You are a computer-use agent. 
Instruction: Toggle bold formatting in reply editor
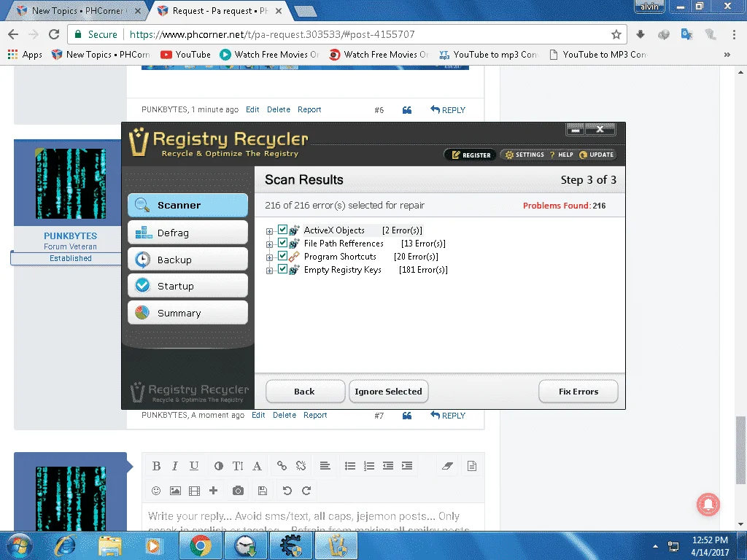pos(156,466)
